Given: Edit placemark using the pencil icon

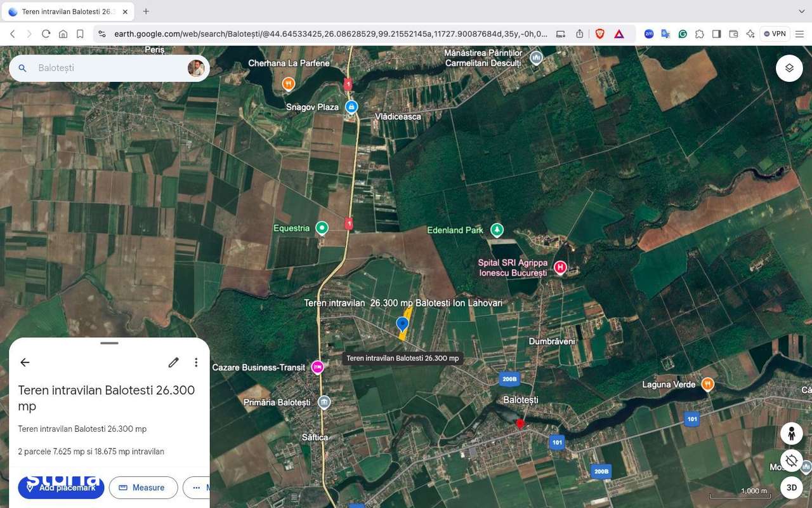Looking at the screenshot, I should pos(173,362).
